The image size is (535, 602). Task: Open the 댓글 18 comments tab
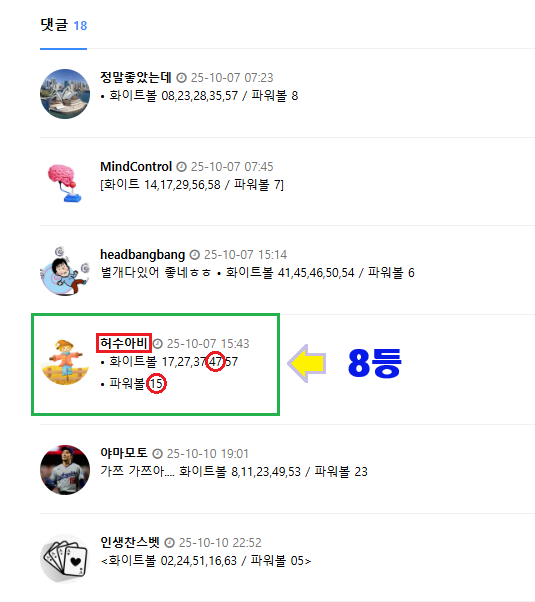[x=64, y=25]
